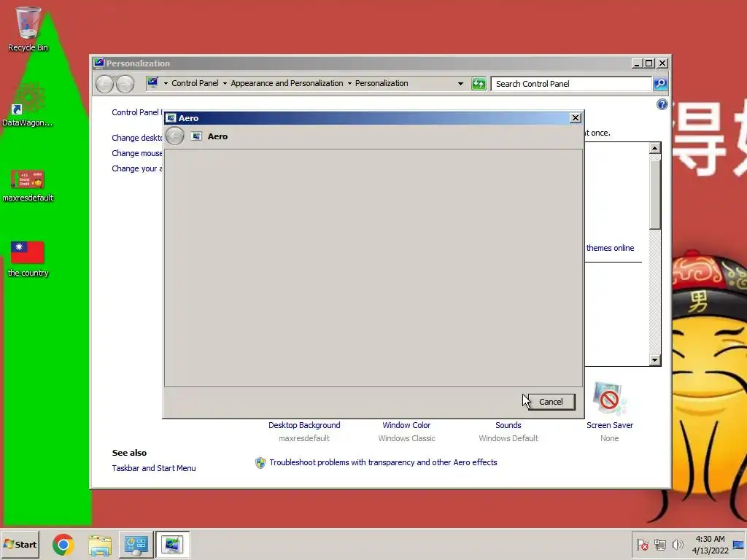Switch to Control Panel taskbar button
This screenshot has height=560, width=747.
136,544
